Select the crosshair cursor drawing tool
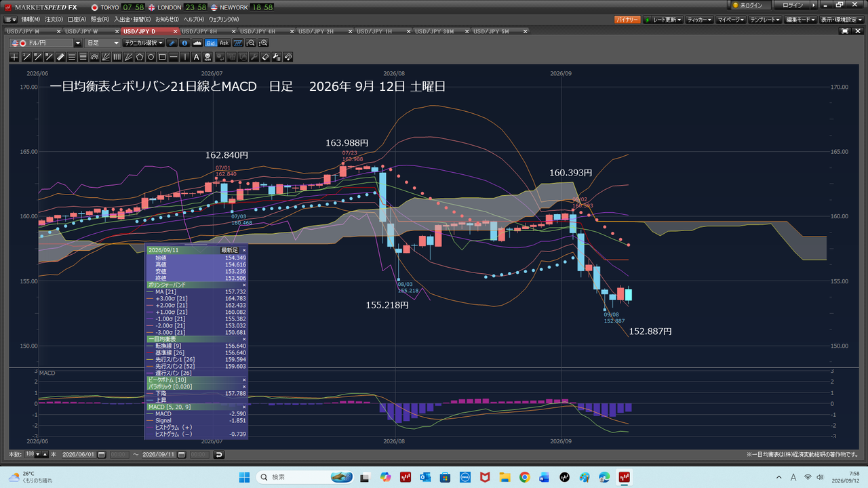The image size is (868, 488). [x=14, y=57]
